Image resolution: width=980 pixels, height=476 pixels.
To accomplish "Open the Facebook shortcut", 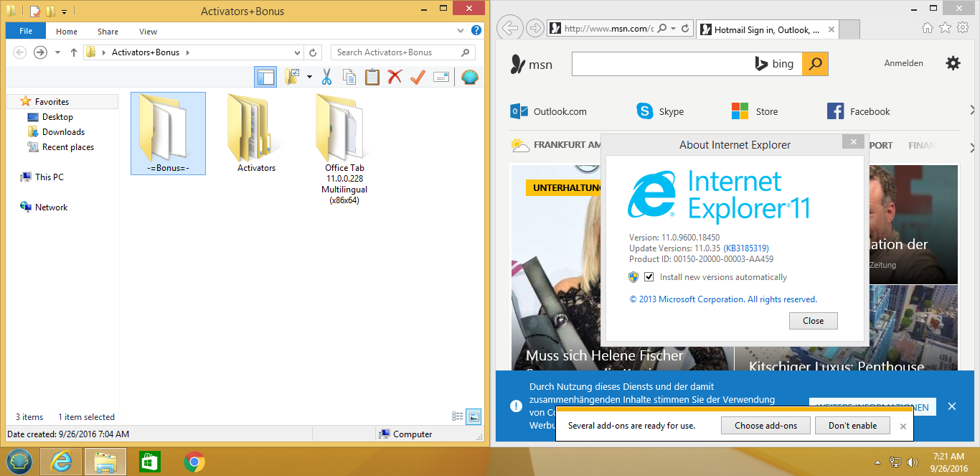I will [x=859, y=111].
